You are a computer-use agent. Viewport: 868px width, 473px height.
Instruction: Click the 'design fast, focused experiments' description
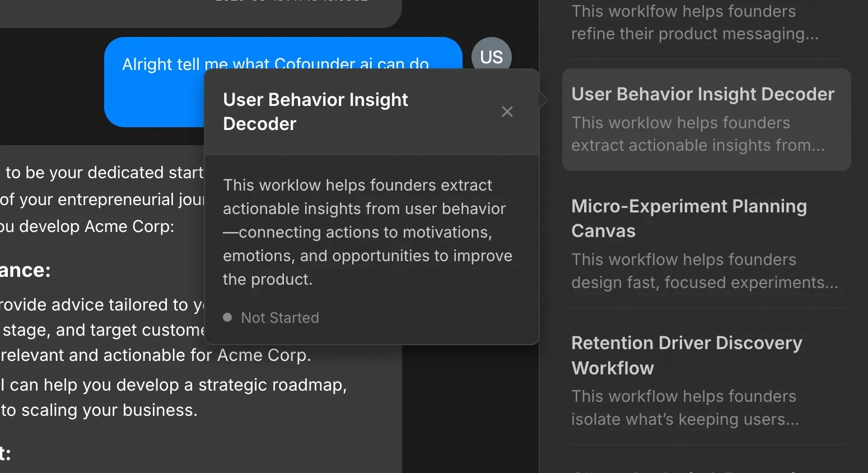tap(704, 282)
